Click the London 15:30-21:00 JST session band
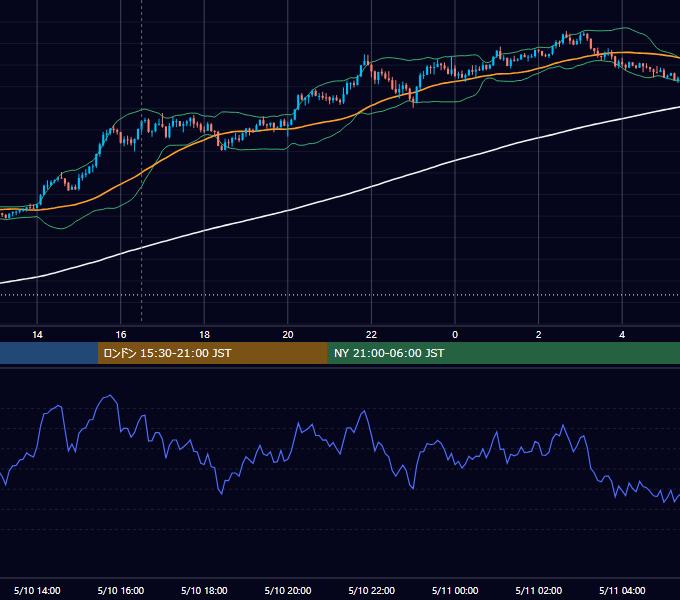This screenshot has width=680, height=600. 212,353
